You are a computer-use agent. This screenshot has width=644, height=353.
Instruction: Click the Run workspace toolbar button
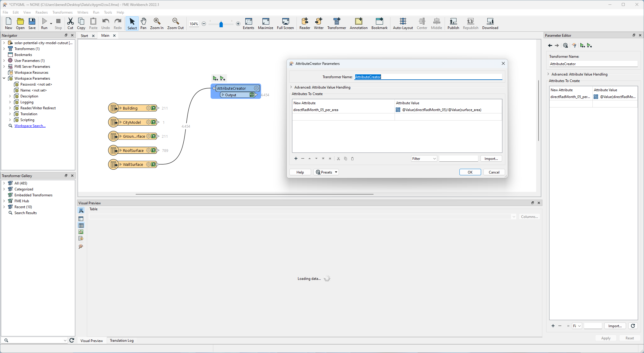[44, 23]
